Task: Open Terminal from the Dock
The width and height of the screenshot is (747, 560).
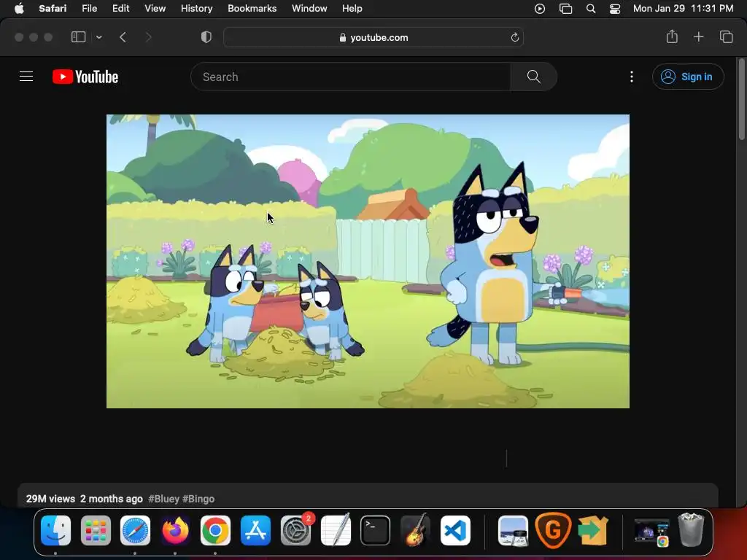Action: pos(376,530)
